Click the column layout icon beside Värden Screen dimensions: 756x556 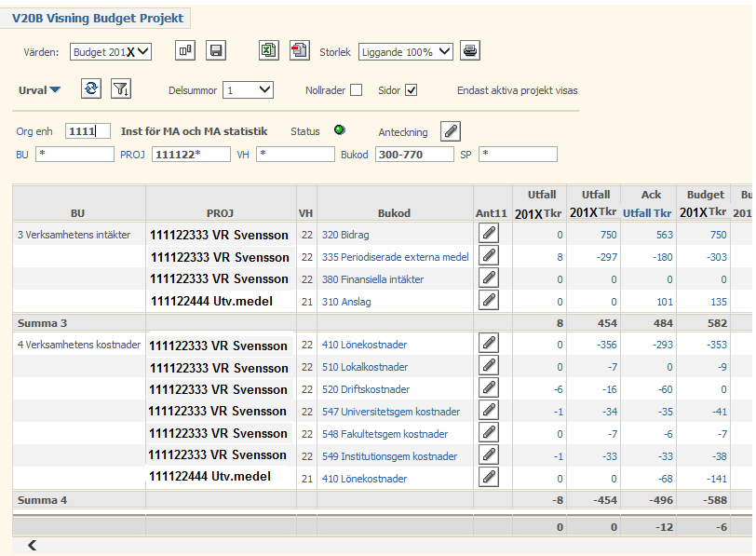pos(185,50)
